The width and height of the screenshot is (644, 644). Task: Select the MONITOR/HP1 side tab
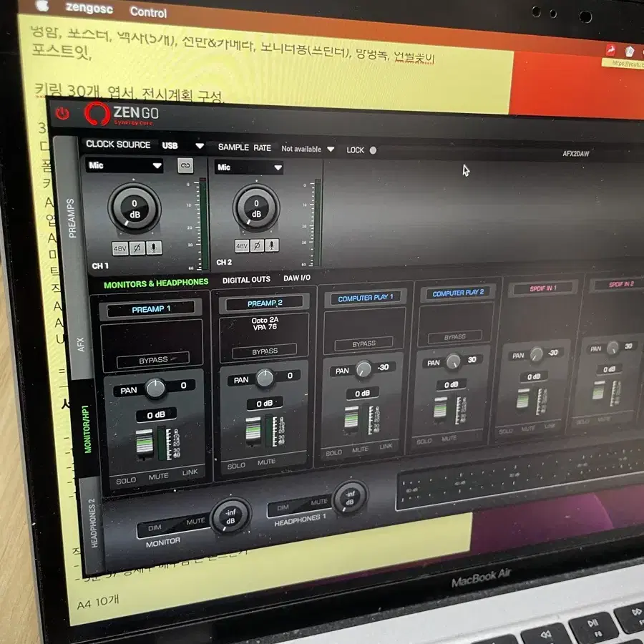click(x=86, y=429)
